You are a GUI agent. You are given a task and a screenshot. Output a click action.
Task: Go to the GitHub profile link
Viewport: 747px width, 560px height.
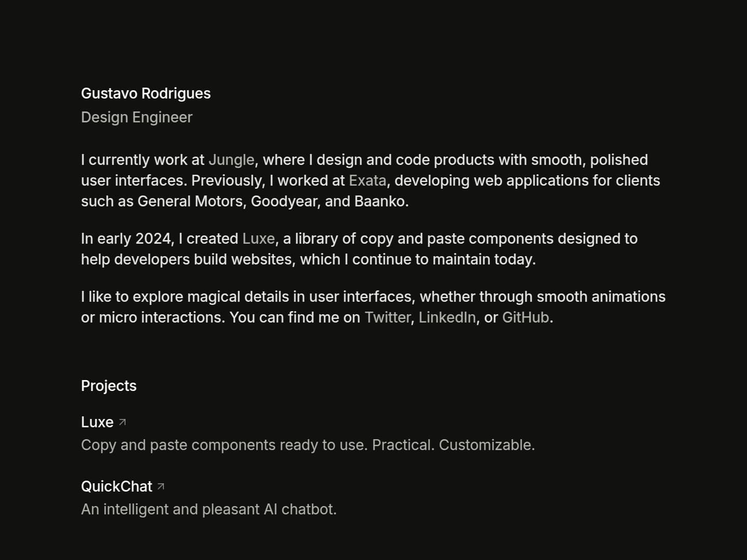[x=525, y=317]
